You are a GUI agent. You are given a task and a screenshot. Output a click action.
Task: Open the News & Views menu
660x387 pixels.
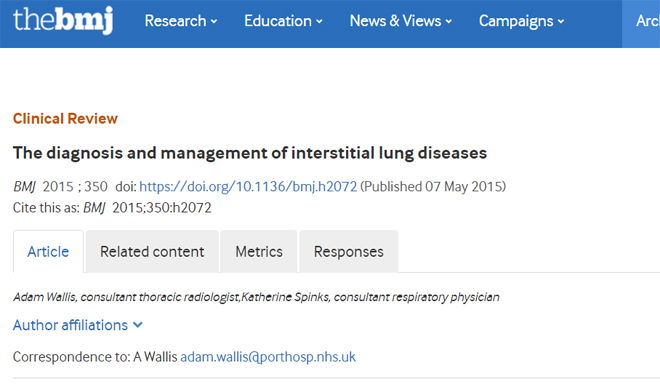(x=401, y=21)
